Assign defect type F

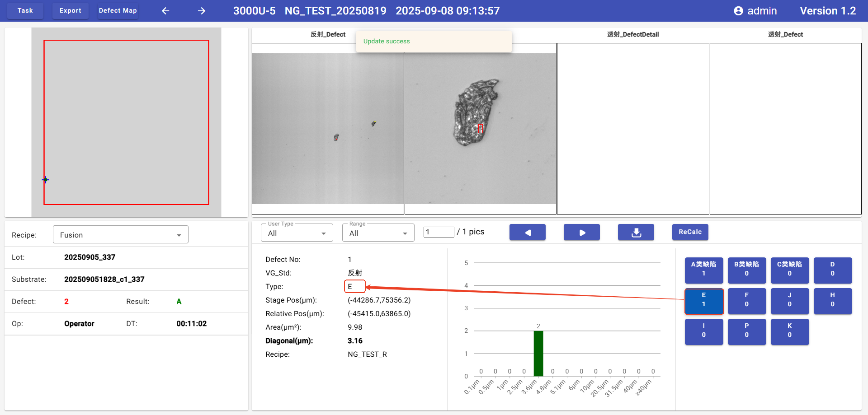pyautogui.click(x=746, y=300)
